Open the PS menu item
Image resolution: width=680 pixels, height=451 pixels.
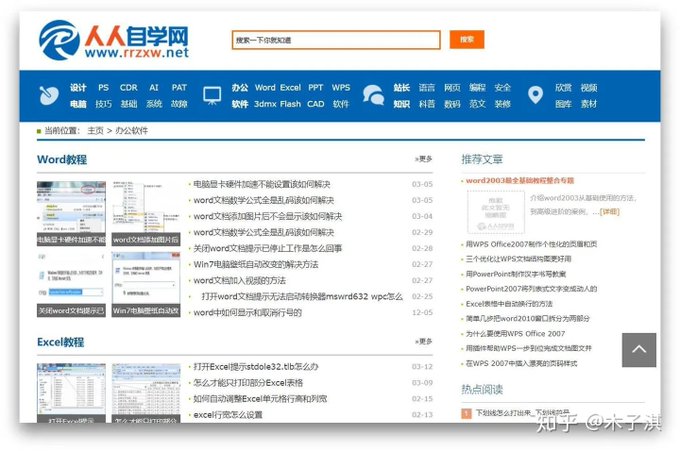103,88
